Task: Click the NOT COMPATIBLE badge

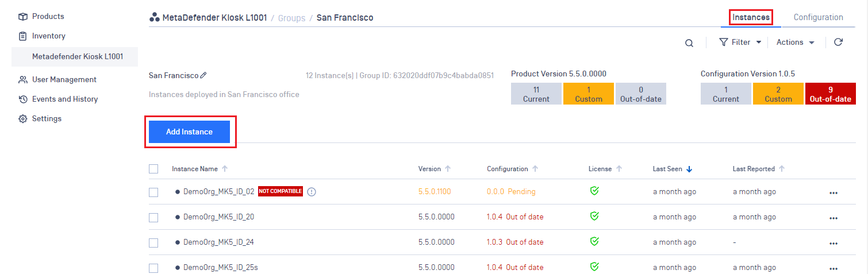Action: click(281, 191)
